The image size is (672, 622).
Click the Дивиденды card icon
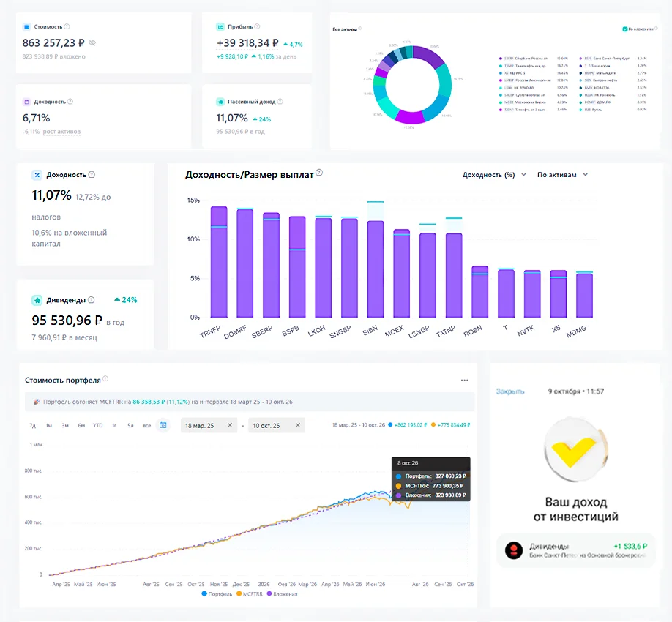point(37,300)
